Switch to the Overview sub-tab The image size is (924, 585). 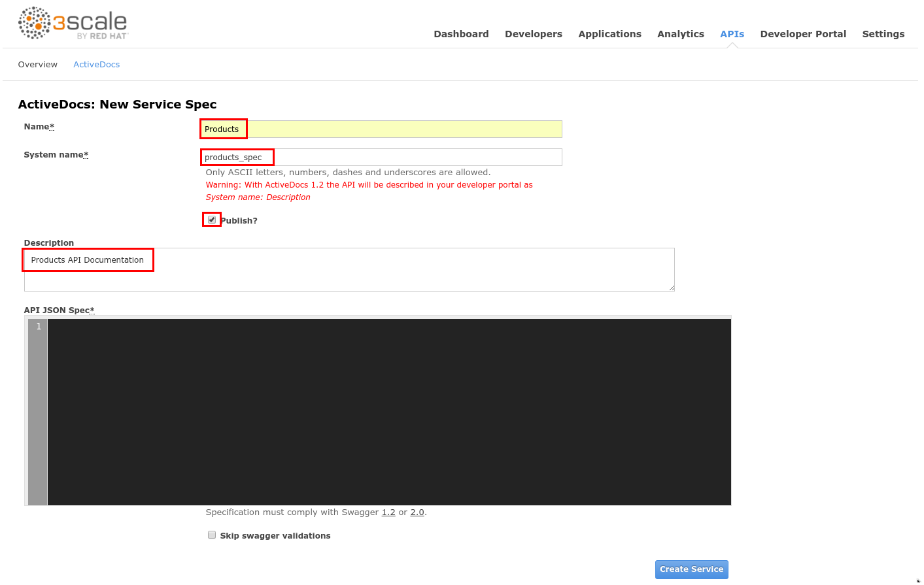(x=38, y=65)
